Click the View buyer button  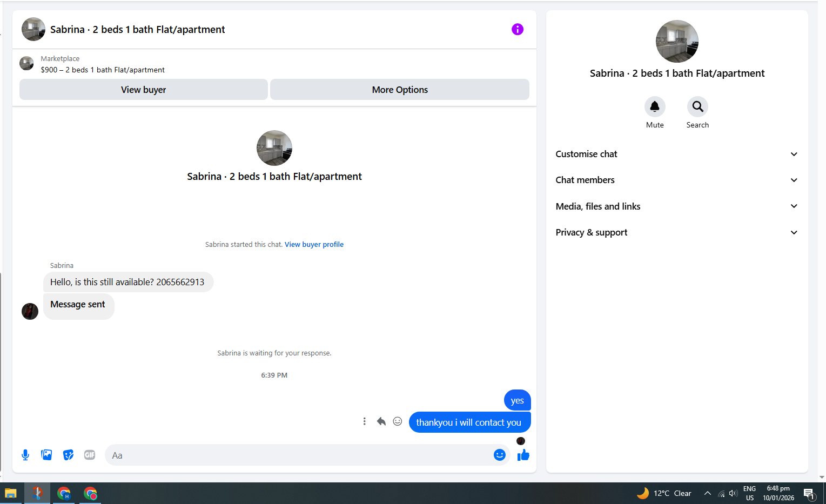point(144,90)
